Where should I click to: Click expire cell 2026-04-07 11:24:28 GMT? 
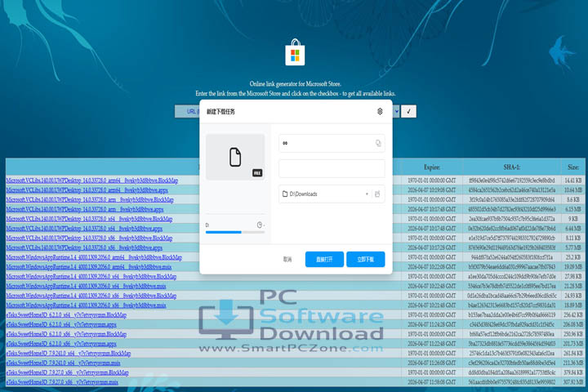[432, 324]
